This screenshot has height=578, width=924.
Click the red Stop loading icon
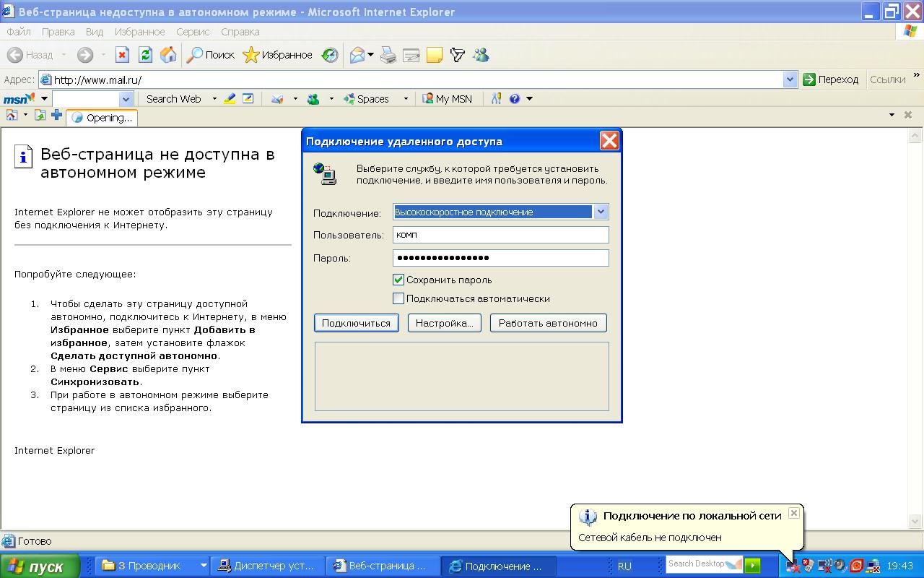(x=122, y=55)
